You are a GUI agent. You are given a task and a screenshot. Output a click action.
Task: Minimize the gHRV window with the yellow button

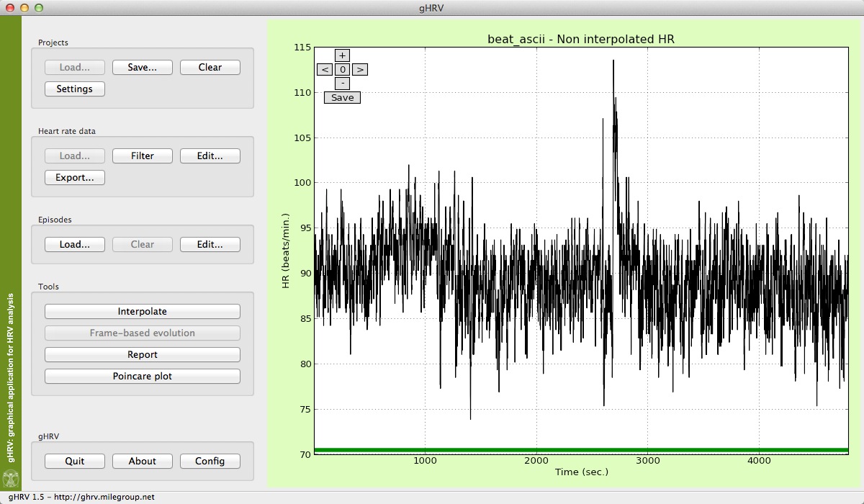(24, 7)
